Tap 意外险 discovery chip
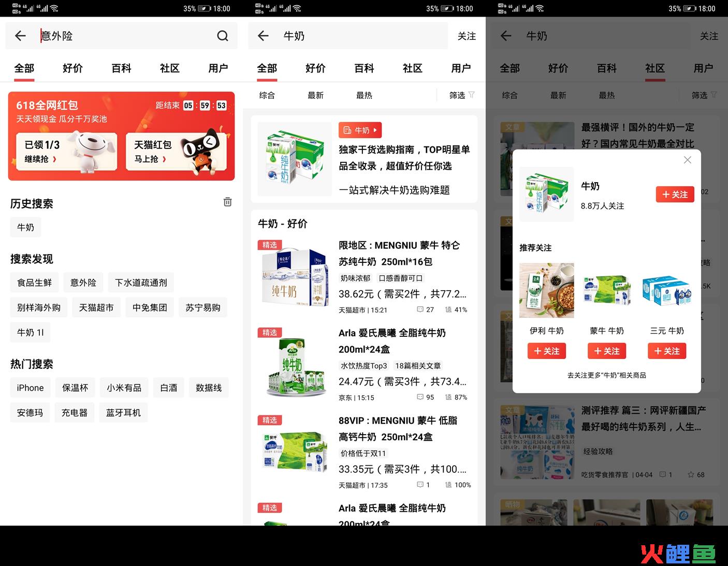This screenshot has width=728, height=566. coord(83,282)
